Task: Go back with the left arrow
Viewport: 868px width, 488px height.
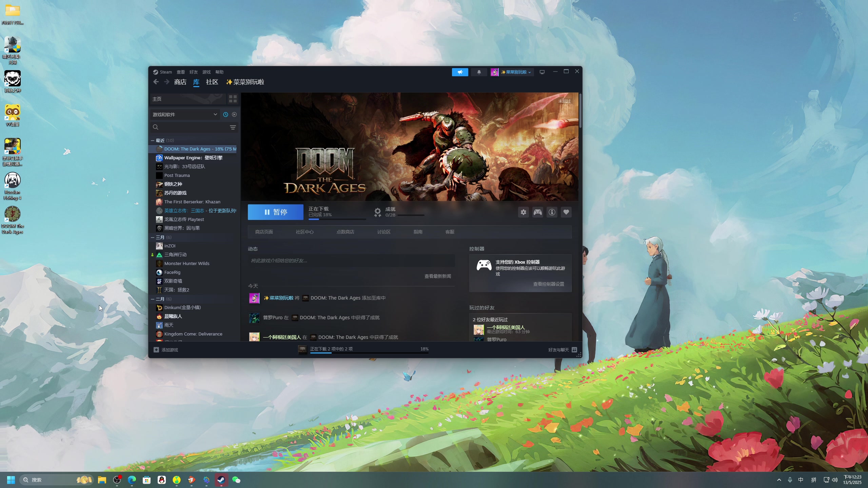Action: 156,82
